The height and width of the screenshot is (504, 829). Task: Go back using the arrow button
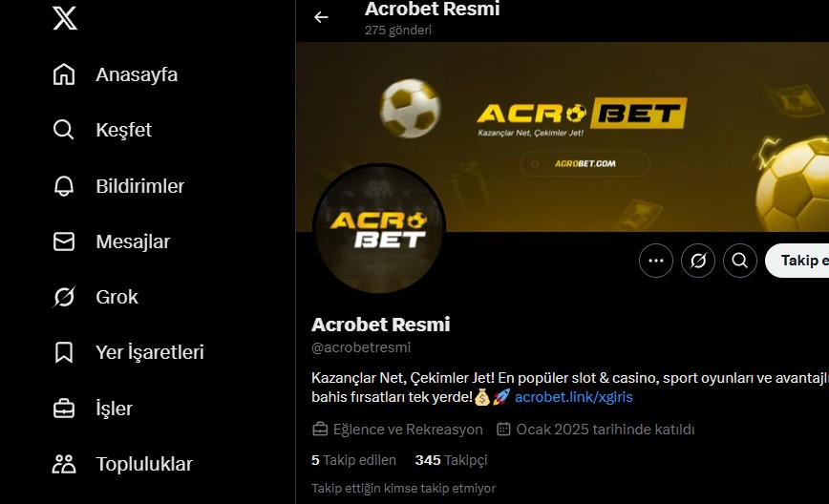click(321, 17)
